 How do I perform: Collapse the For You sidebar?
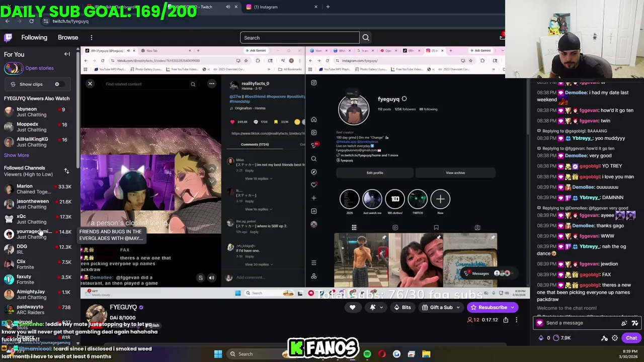point(67,54)
